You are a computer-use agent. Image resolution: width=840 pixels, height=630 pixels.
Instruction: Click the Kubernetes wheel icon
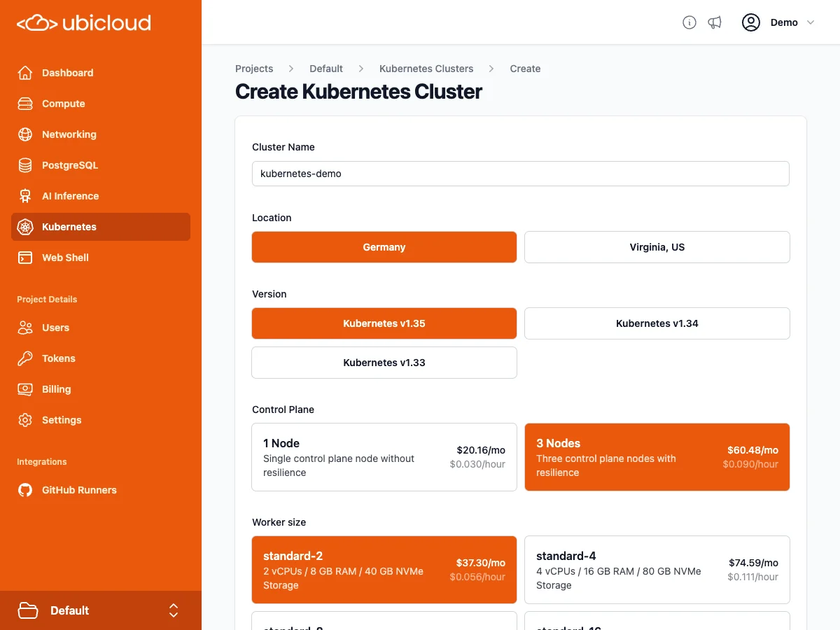click(25, 227)
